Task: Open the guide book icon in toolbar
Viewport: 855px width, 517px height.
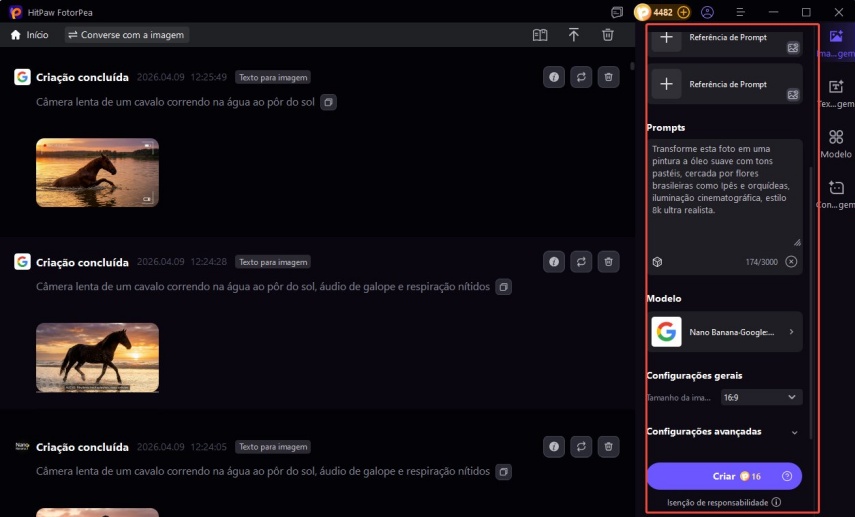Action: click(x=540, y=35)
